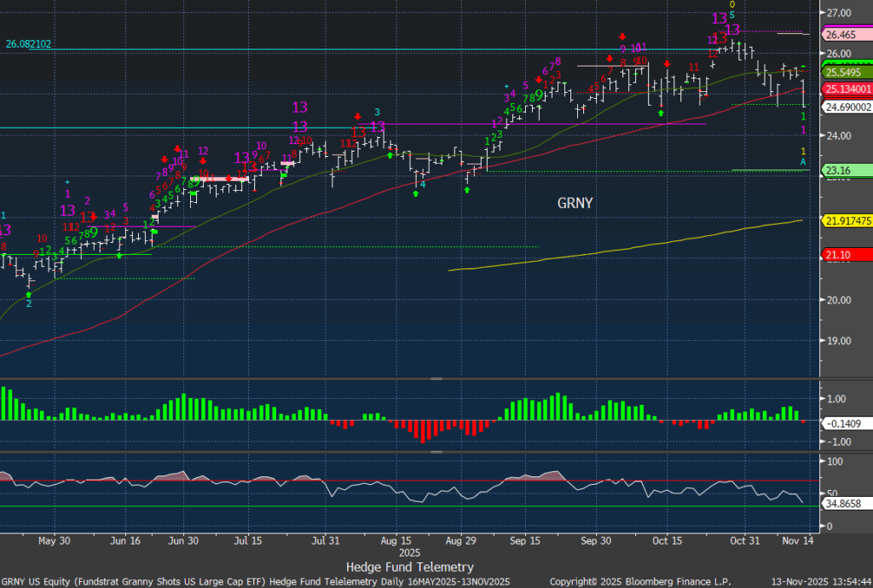Image resolution: width=873 pixels, height=588 pixels.
Task: Select the white 24.690002 last price label
Action: 847,107
